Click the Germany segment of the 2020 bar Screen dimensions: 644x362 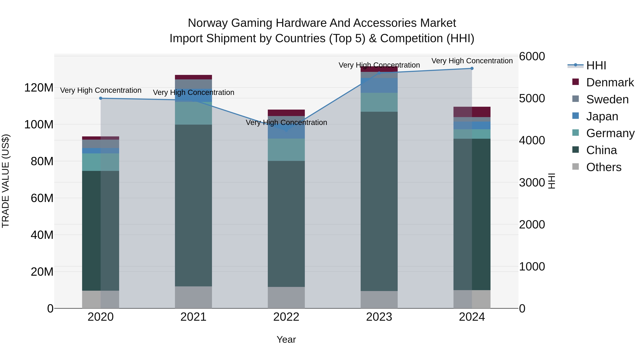point(101,162)
